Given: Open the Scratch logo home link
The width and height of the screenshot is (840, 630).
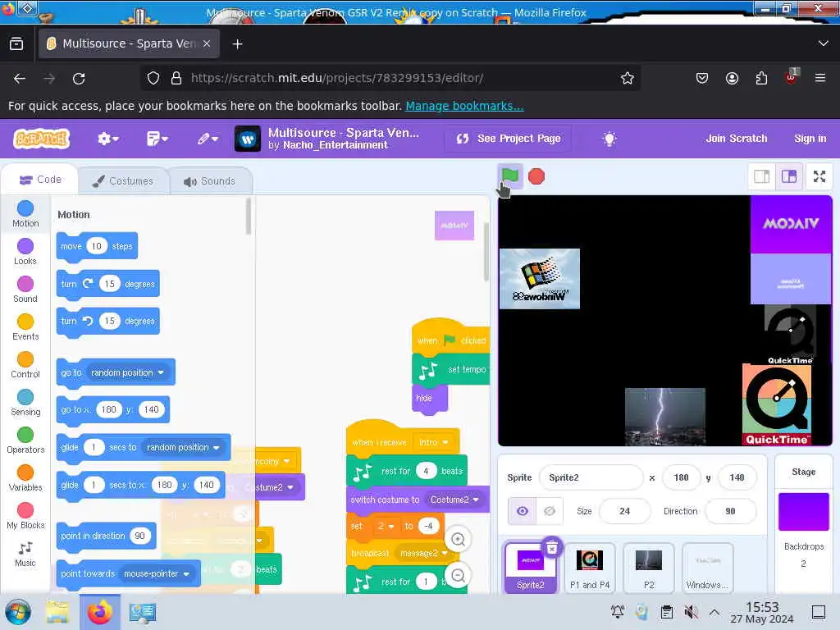Looking at the screenshot, I should (x=41, y=139).
